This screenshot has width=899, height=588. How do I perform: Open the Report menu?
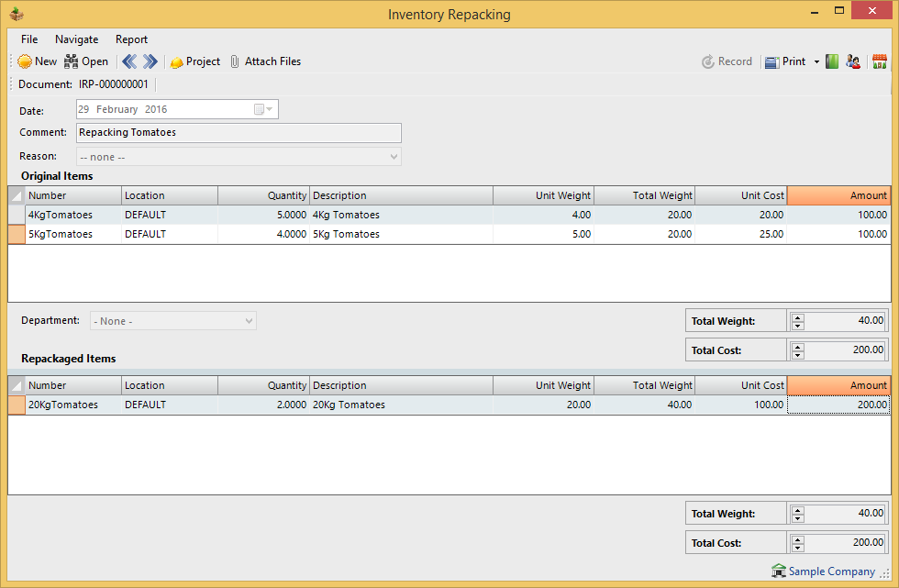131,39
